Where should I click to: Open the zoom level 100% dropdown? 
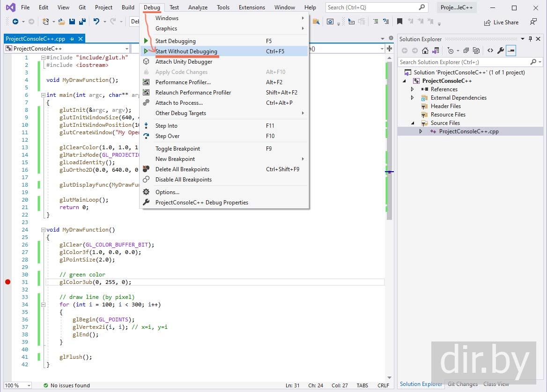point(29,385)
